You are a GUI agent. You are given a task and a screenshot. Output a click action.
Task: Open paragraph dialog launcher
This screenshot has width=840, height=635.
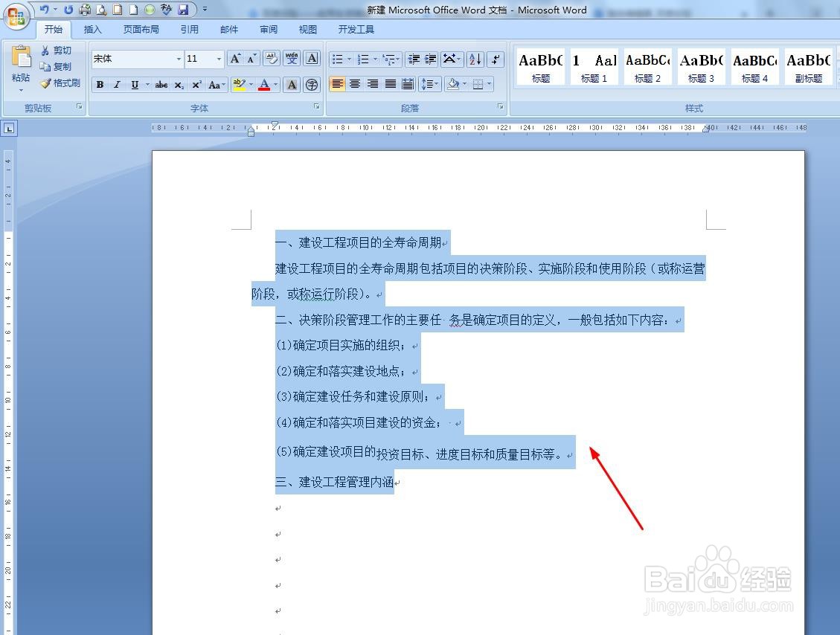tap(501, 106)
